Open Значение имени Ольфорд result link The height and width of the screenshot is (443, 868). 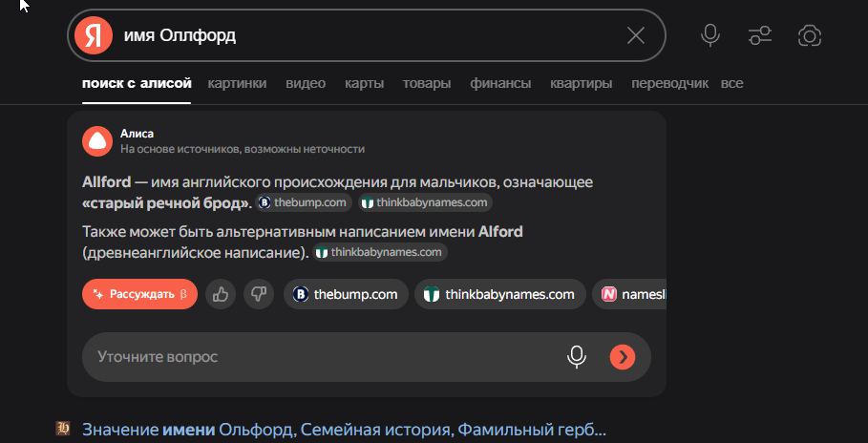(x=344, y=430)
